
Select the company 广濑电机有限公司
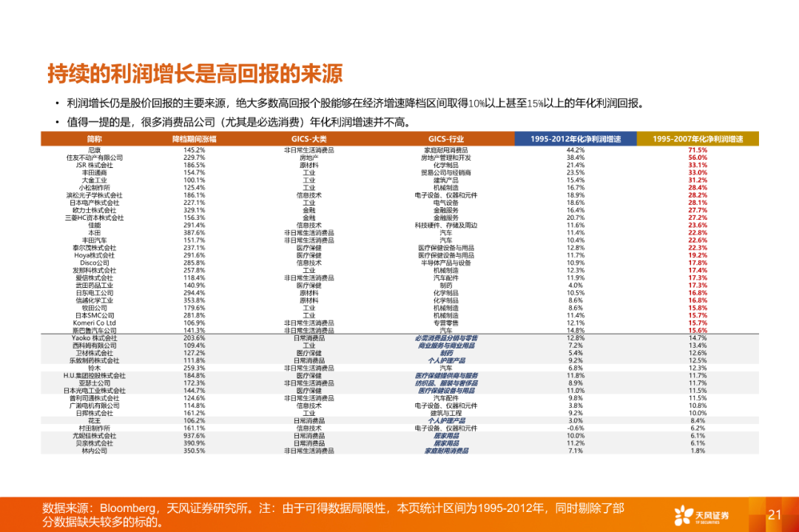point(94,405)
